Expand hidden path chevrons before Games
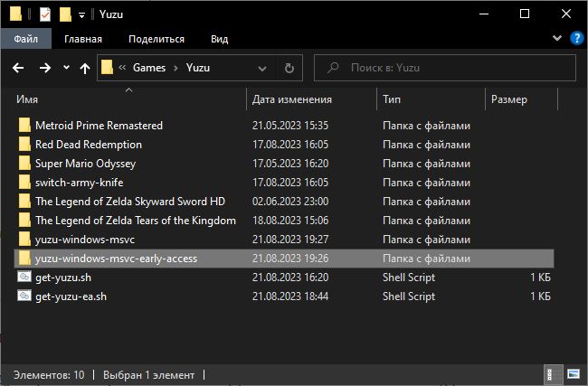588x386 pixels. tap(122, 68)
